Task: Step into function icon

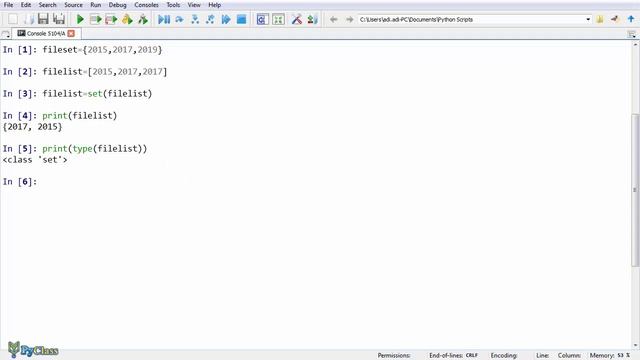Action: click(x=195, y=19)
